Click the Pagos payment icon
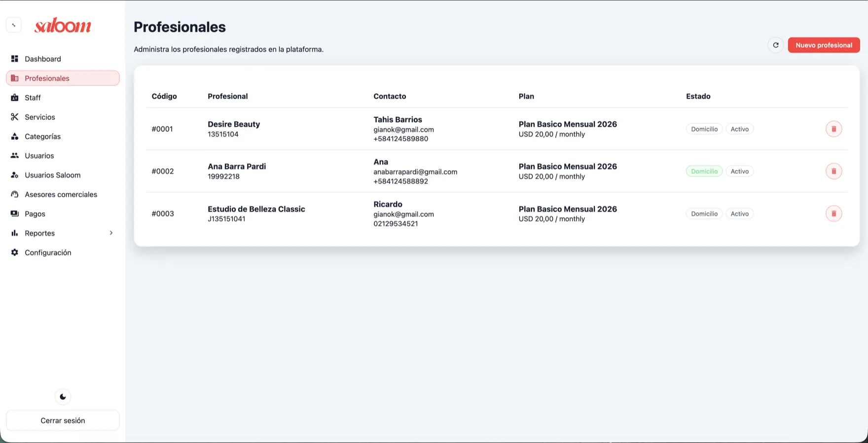The width and height of the screenshot is (868, 443). tap(15, 214)
